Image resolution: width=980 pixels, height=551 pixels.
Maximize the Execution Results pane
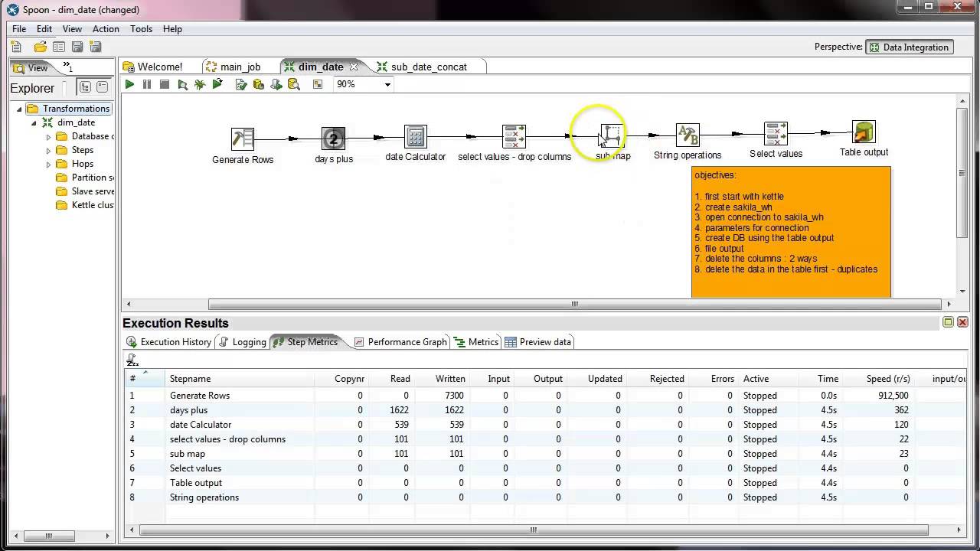click(948, 322)
